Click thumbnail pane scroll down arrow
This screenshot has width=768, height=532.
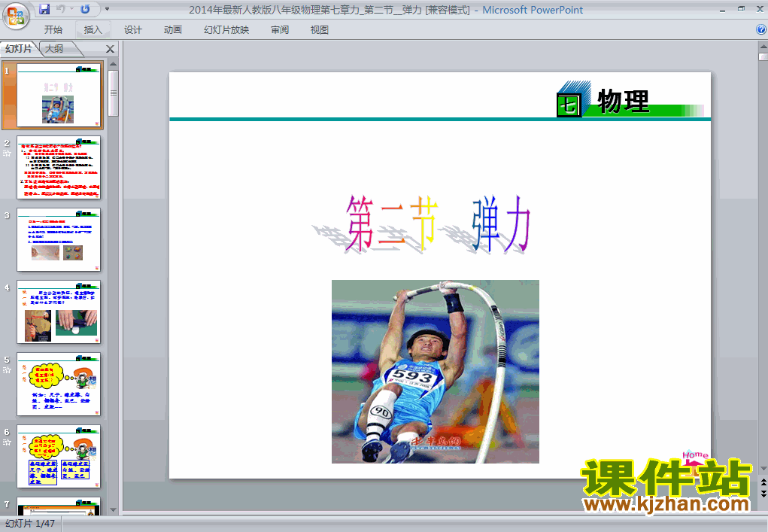(x=113, y=510)
